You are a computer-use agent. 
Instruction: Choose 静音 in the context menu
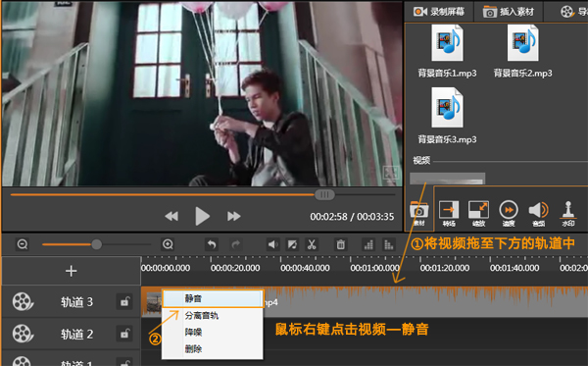pyautogui.click(x=213, y=299)
